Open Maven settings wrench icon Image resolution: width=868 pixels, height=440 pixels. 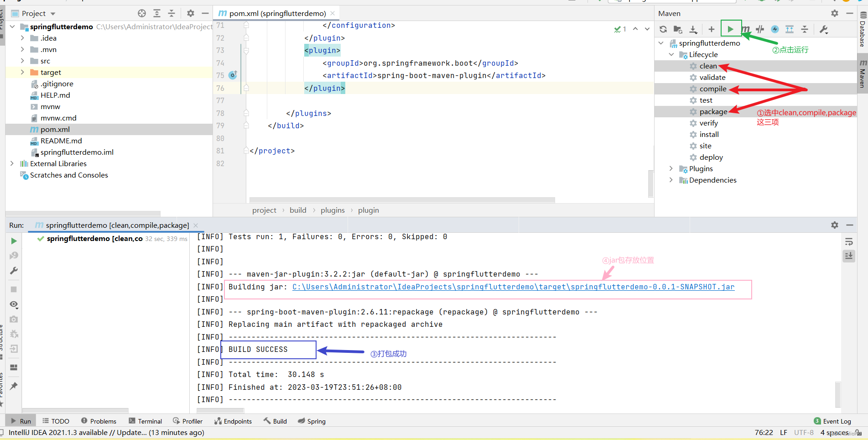pyautogui.click(x=824, y=29)
